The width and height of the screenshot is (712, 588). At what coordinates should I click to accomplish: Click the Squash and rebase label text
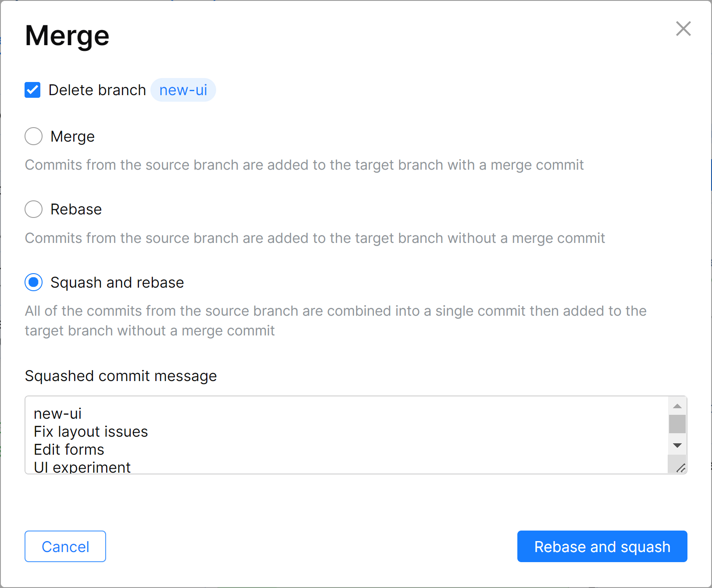(x=117, y=282)
